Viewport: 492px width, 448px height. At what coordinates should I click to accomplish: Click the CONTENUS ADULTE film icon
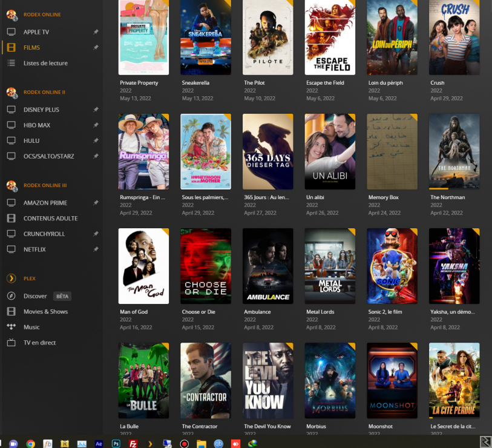coord(11,219)
